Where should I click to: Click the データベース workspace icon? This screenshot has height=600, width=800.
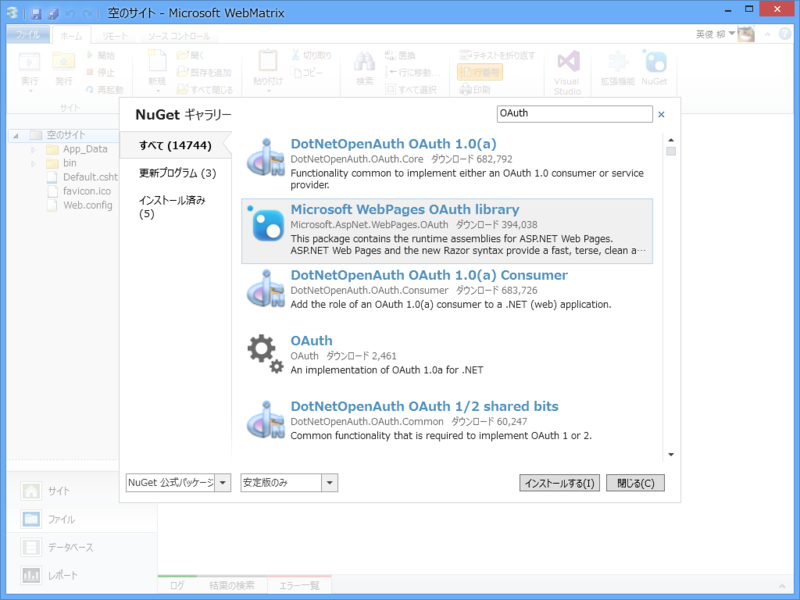click(x=31, y=547)
